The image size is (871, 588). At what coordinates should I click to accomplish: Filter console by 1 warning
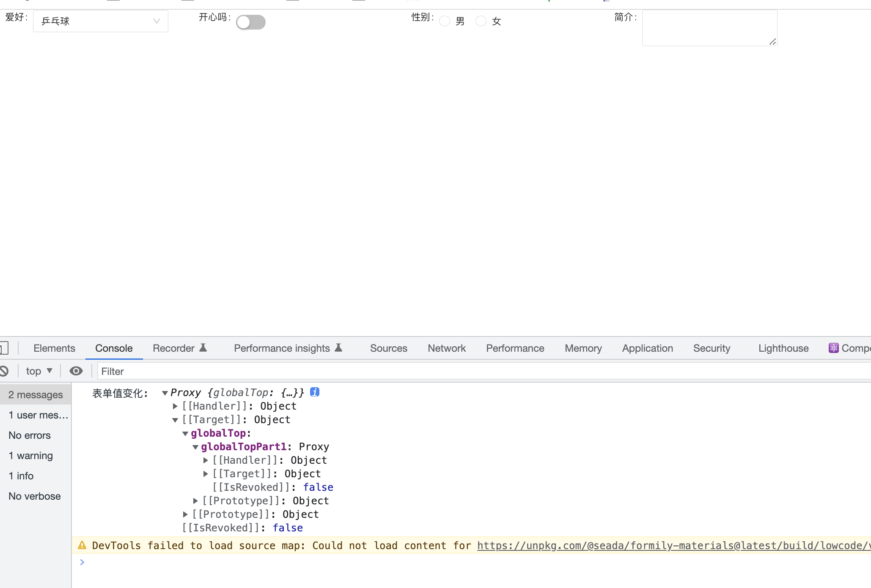[x=30, y=455]
